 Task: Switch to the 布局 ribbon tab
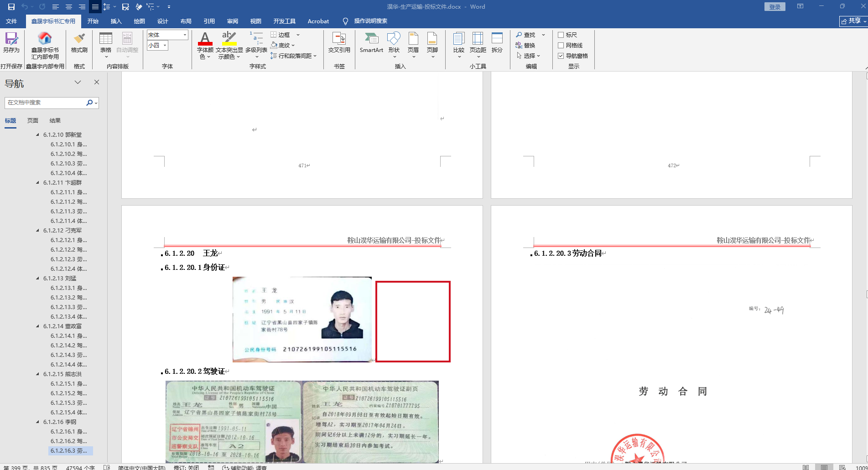[186, 21]
